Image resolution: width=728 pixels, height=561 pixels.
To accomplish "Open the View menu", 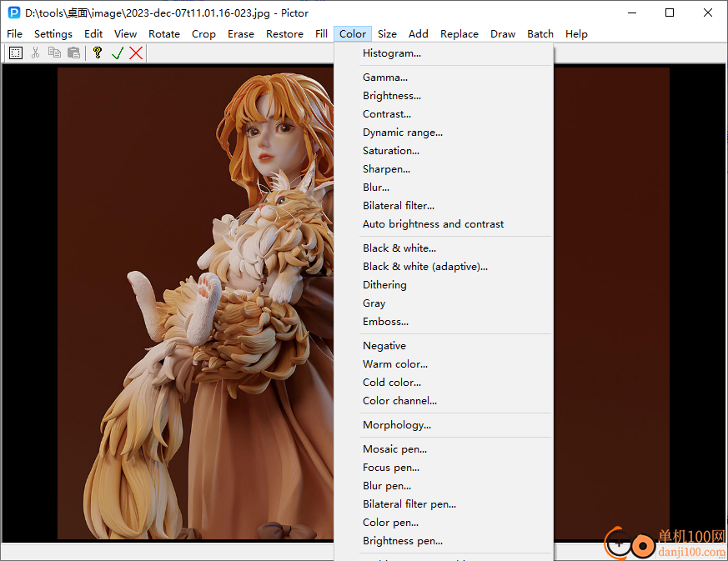I will pos(125,34).
